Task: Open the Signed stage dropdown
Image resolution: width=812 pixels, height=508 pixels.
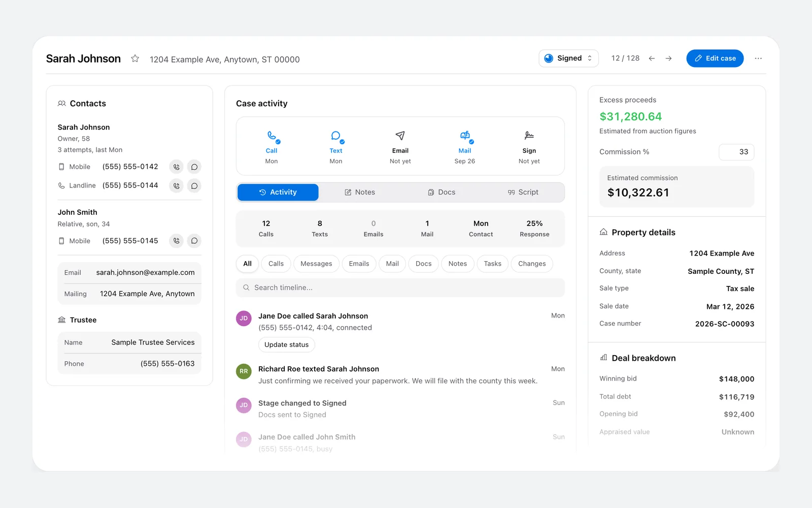Action: pos(568,58)
